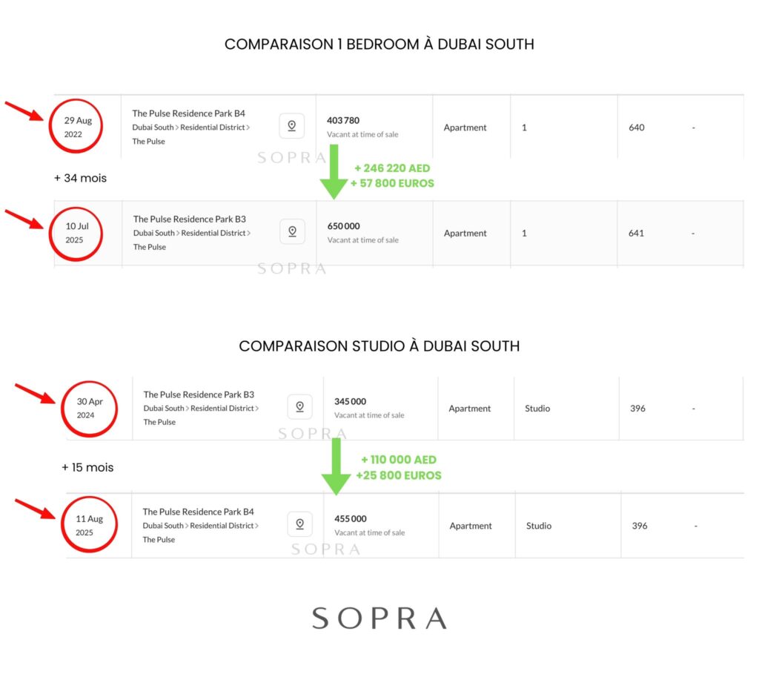Select the 30 Apr 2024 circled date
Image resolution: width=759 pixels, height=700 pixels.
89,409
